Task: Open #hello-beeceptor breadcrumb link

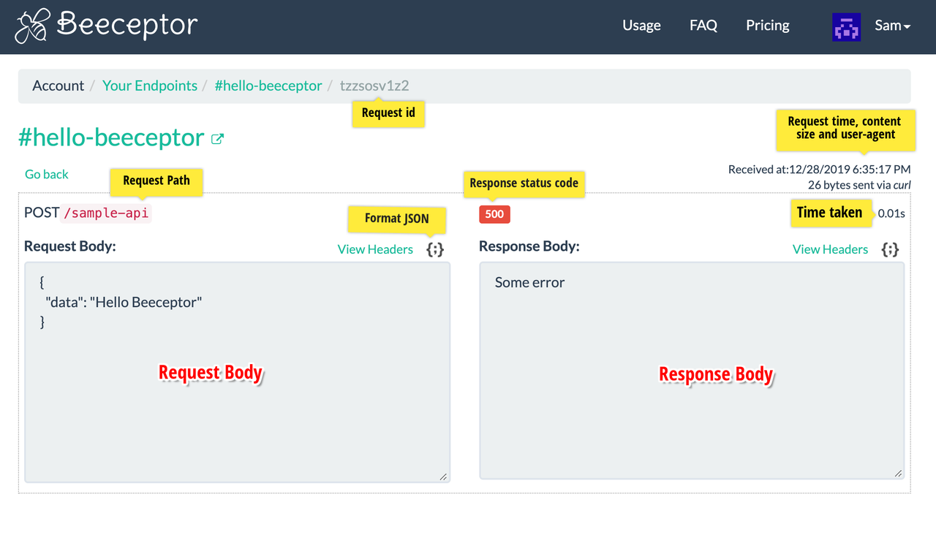Action: 268,86
